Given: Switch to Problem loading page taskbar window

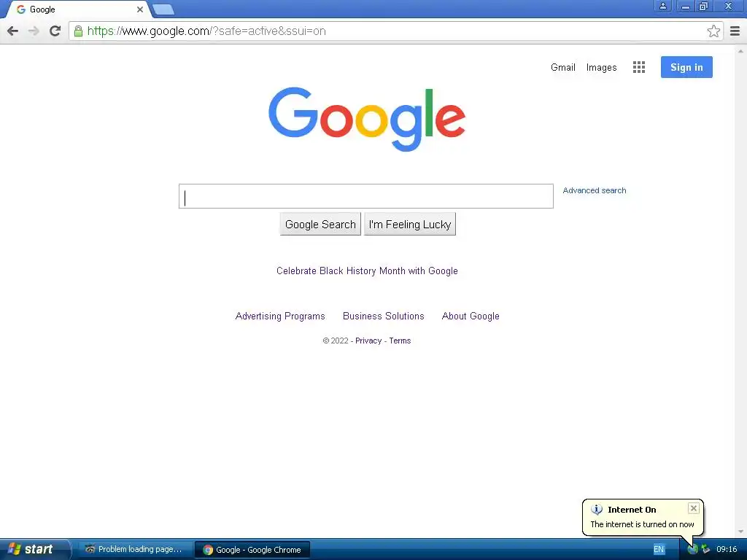Looking at the screenshot, I should pos(134,550).
